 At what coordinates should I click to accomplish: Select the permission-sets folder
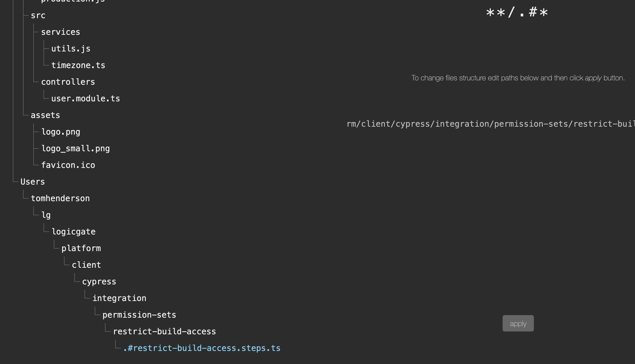click(139, 314)
